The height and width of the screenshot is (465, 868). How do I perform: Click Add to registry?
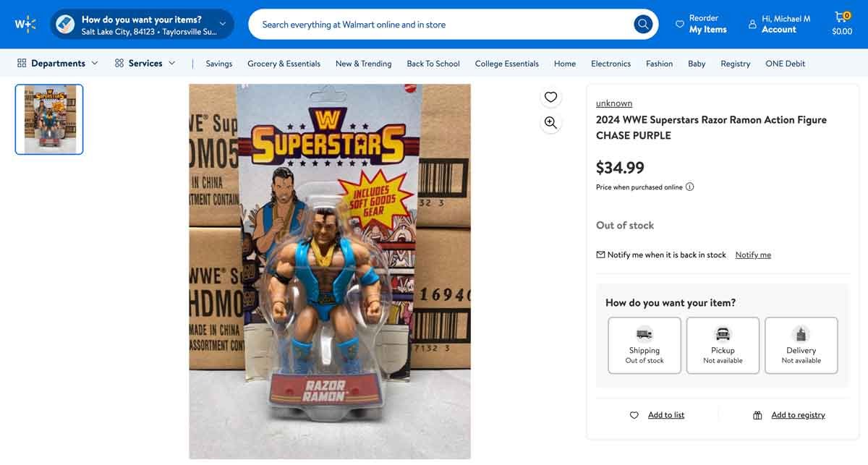click(798, 414)
